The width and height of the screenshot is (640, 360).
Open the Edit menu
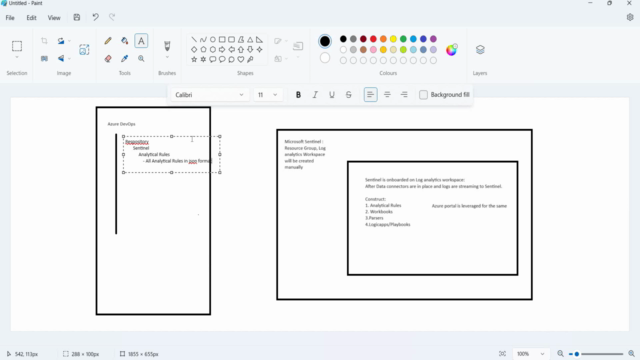31,18
